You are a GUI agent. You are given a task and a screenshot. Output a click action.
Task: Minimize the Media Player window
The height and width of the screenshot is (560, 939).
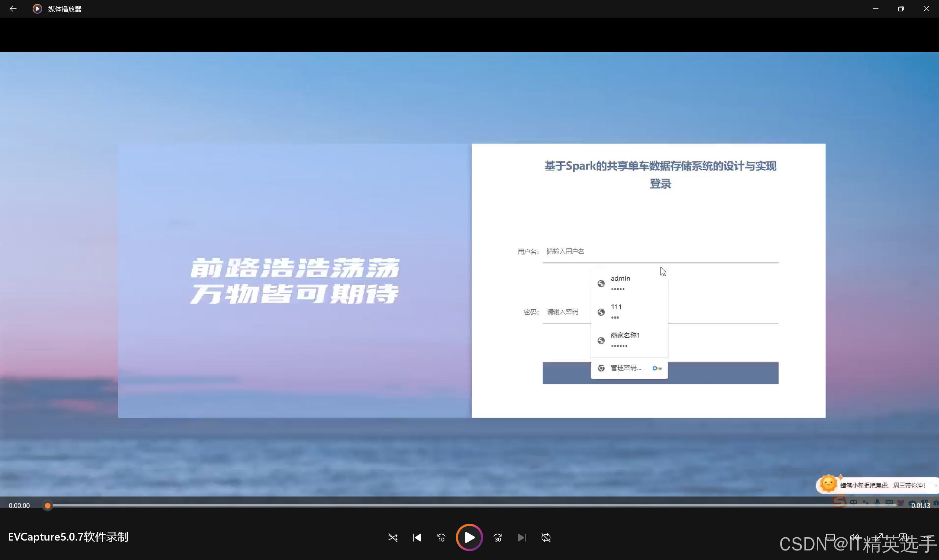click(x=876, y=9)
